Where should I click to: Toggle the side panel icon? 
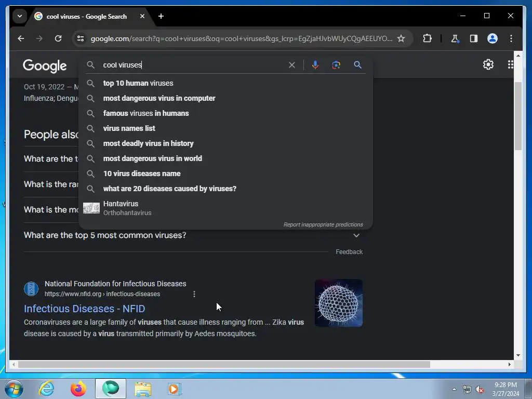pos(474,38)
